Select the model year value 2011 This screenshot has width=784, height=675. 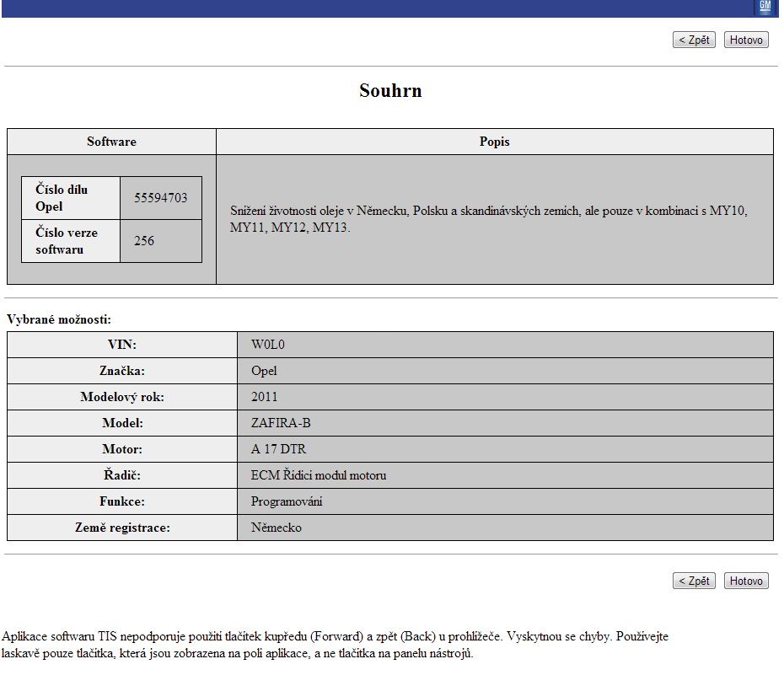pos(264,397)
